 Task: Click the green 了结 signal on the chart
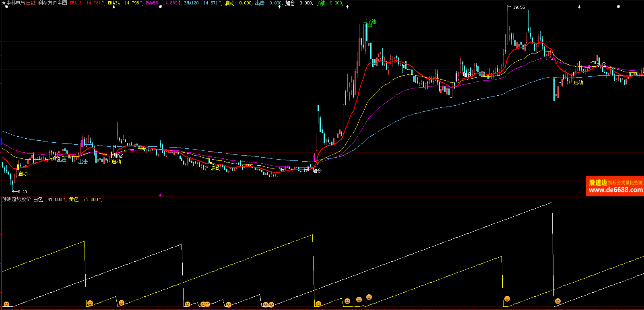pyautogui.click(x=371, y=22)
